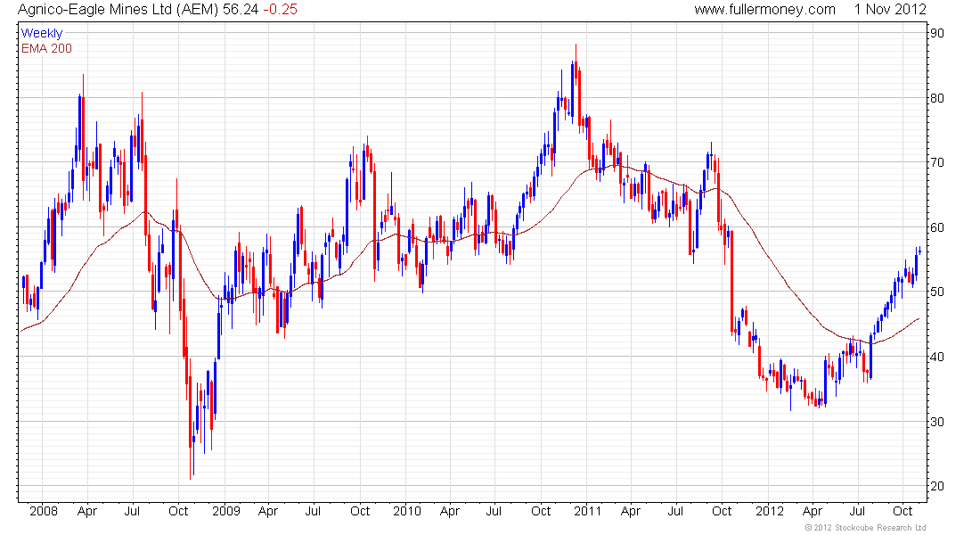Click the 56.24 last price value
The height and width of the screenshot is (535, 980).
point(241,10)
